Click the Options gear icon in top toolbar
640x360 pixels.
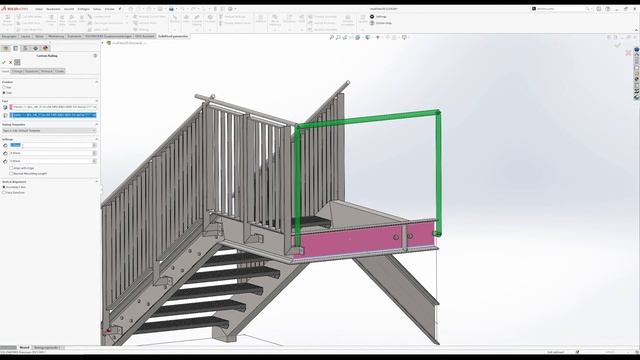tap(231, 9)
